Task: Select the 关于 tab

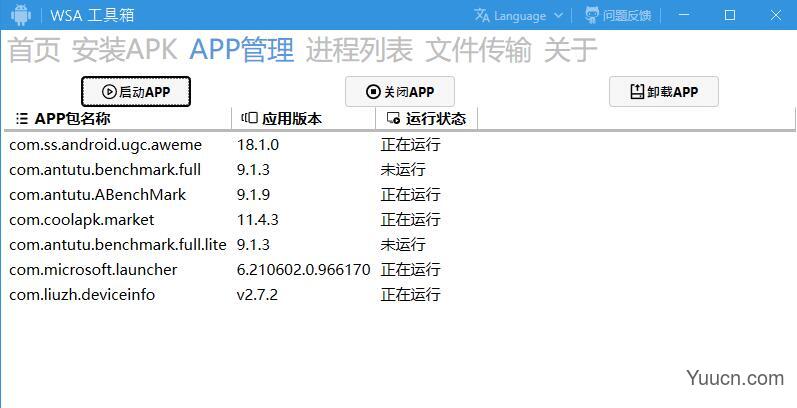Action: pyautogui.click(x=570, y=50)
